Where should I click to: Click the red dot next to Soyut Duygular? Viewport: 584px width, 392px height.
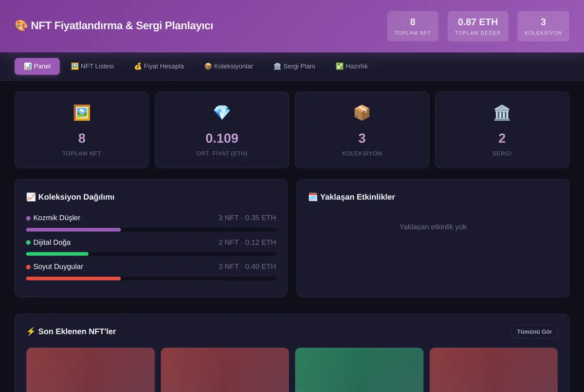click(x=28, y=267)
